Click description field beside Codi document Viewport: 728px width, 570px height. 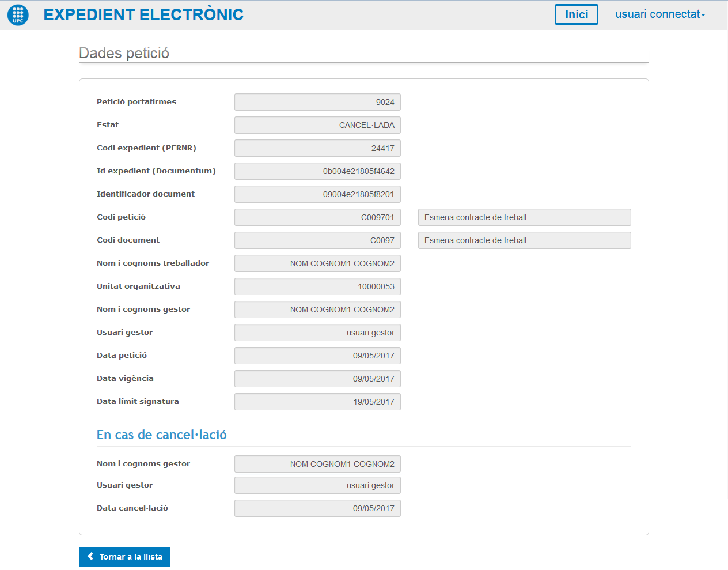pos(524,240)
